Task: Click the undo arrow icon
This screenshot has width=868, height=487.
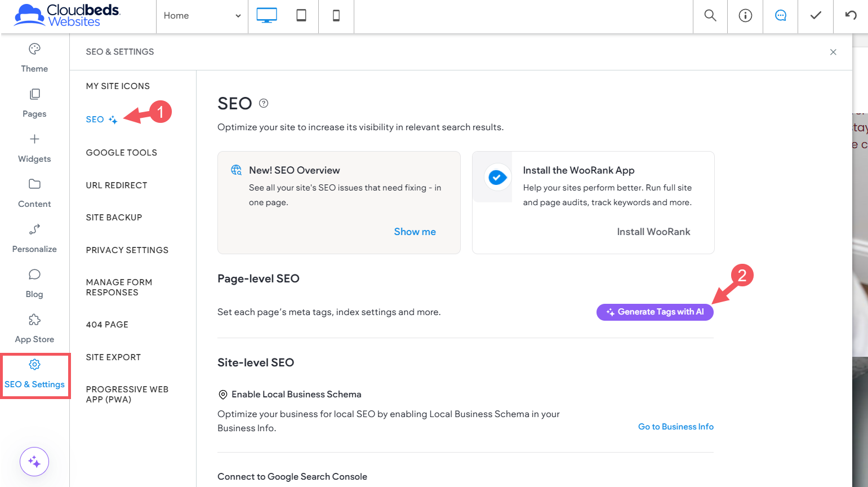Action: (x=851, y=16)
